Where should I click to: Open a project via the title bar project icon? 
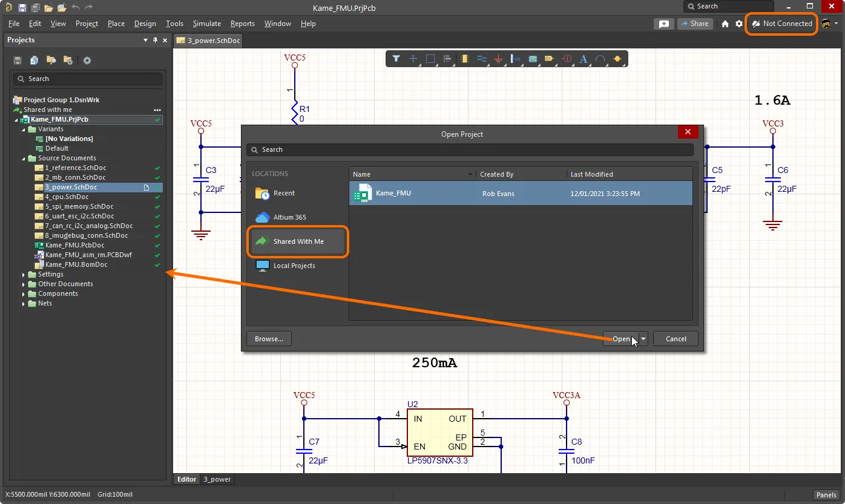click(x=62, y=8)
